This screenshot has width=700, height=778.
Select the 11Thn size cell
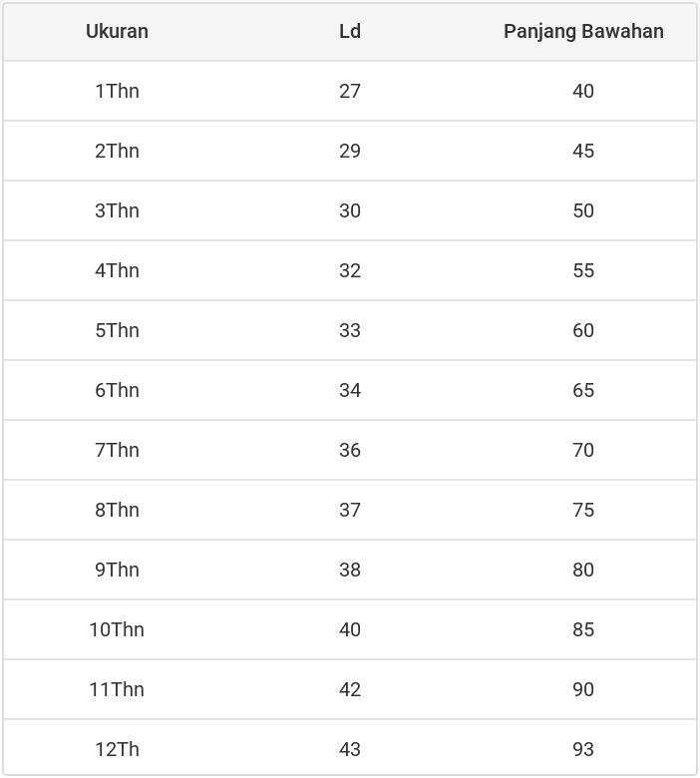pyautogui.click(x=117, y=689)
